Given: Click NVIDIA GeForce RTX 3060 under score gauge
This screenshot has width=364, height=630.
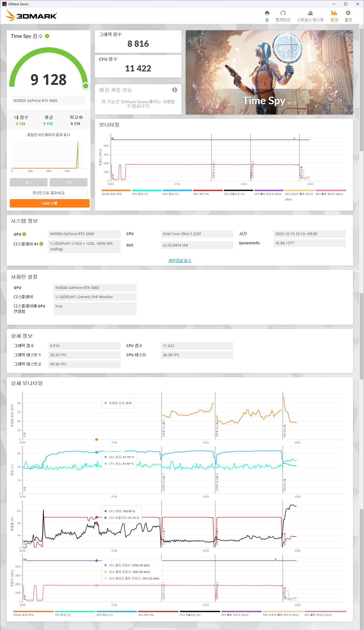Looking at the screenshot, I should coord(48,101).
